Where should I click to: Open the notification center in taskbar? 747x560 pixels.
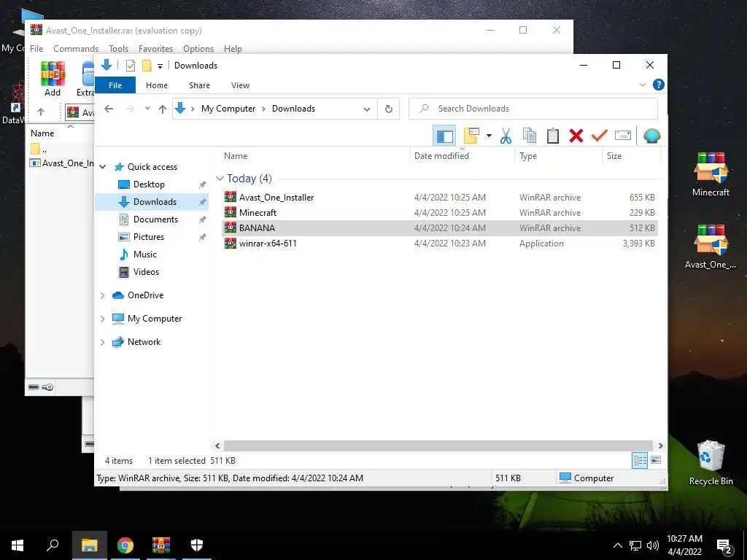724,545
